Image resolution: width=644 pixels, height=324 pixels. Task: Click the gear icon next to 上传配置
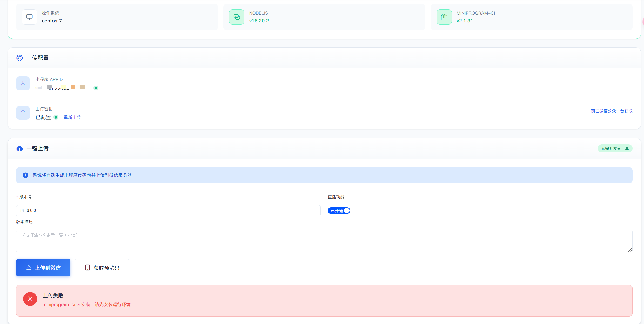pos(19,58)
